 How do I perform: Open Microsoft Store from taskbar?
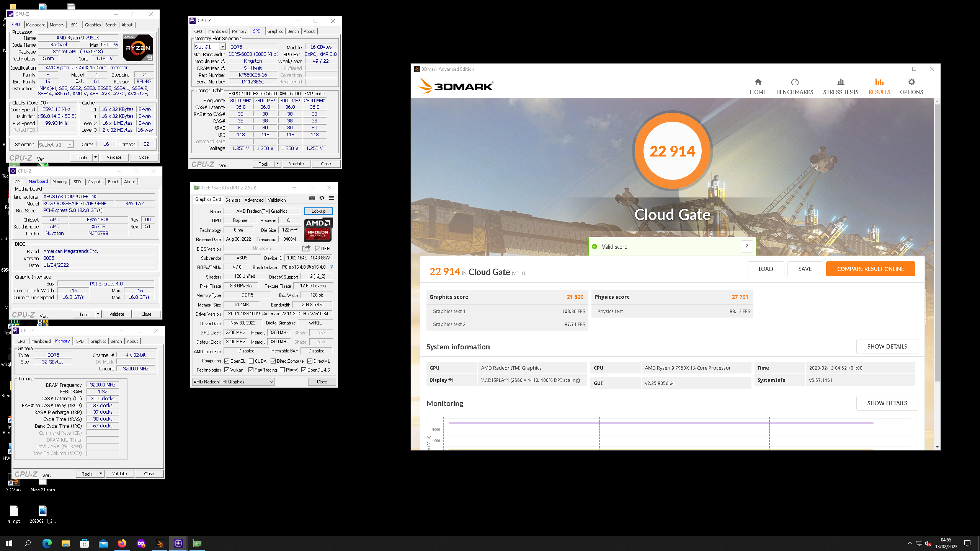(84, 543)
